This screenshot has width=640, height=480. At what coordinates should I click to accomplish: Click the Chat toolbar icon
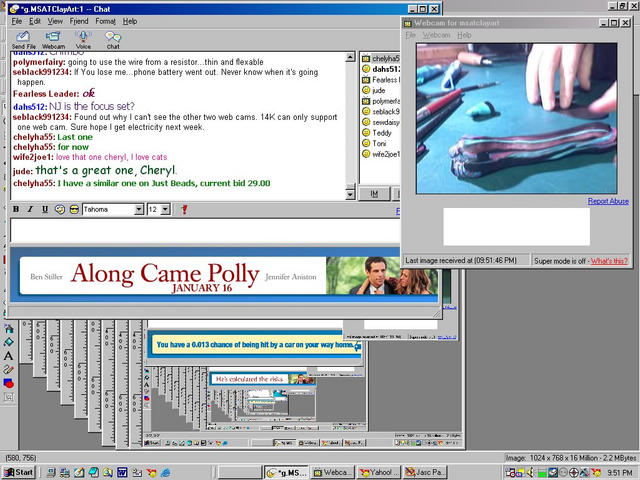[113, 40]
